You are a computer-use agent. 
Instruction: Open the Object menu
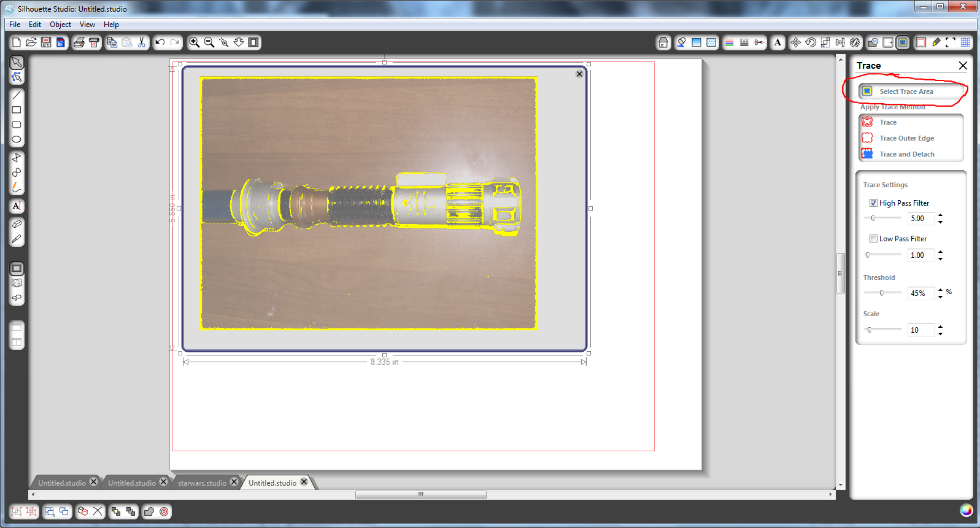coord(60,25)
